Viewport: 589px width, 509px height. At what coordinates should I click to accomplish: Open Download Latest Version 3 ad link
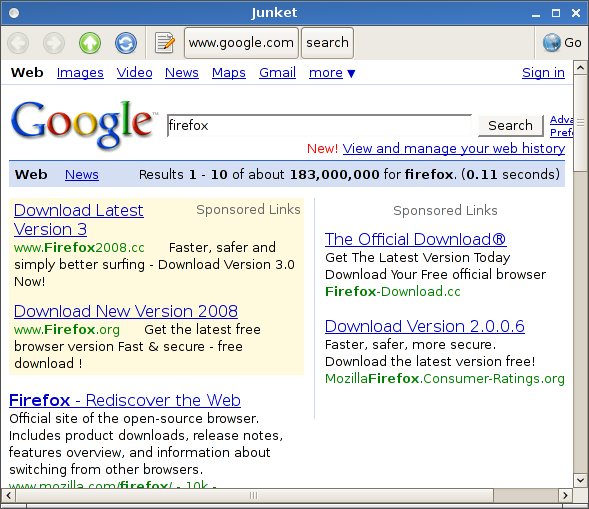tap(79, 220)
